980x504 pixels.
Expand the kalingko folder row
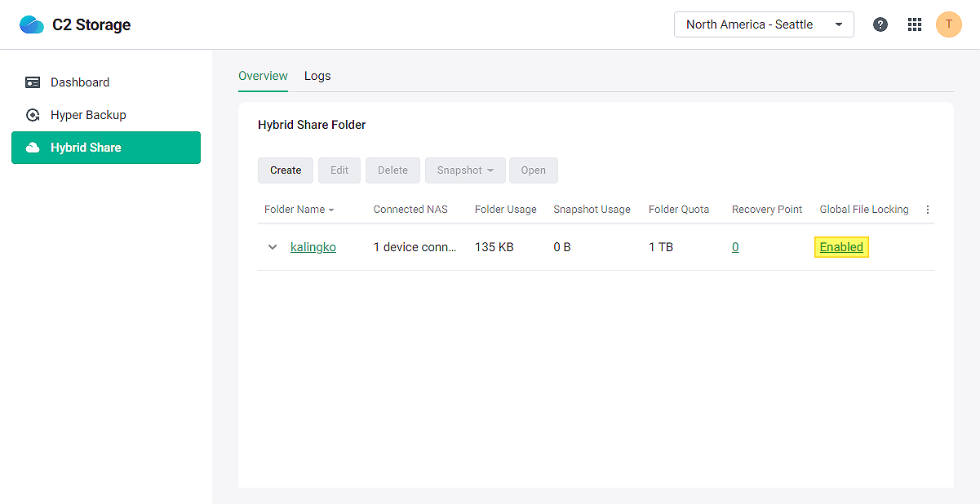(x=273, y=247)
